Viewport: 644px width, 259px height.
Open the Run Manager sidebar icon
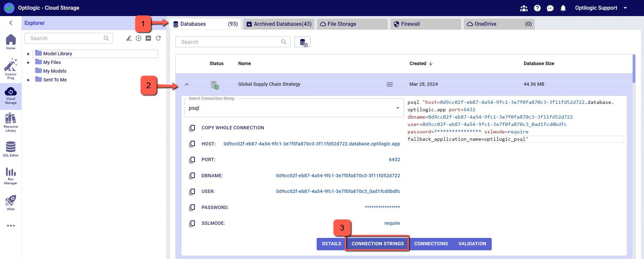coord(11,176)
